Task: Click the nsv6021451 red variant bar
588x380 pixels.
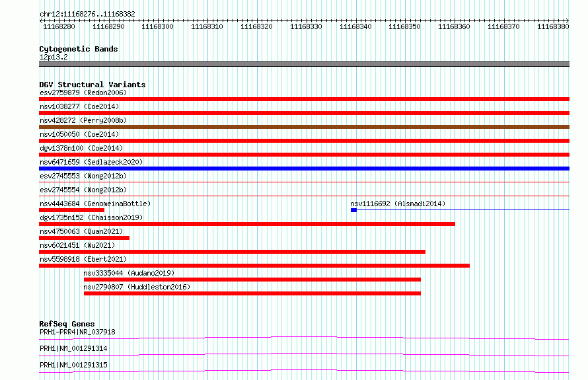Action: click(232, 252)
